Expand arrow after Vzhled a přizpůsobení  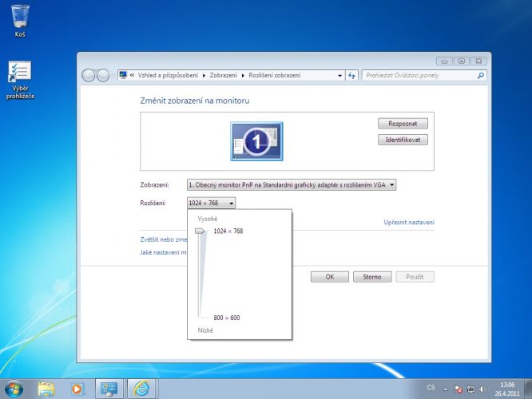[204, 76]
